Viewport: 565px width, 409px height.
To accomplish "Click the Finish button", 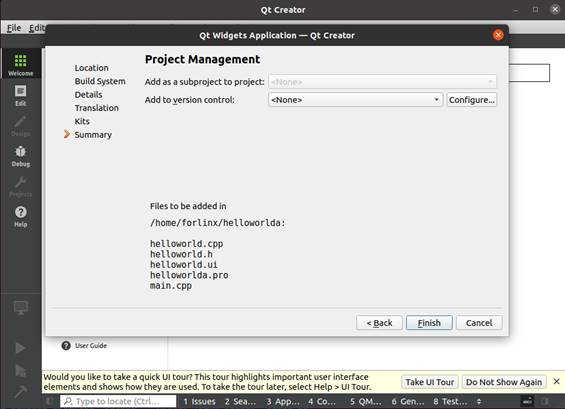I will tap(429, 323).
